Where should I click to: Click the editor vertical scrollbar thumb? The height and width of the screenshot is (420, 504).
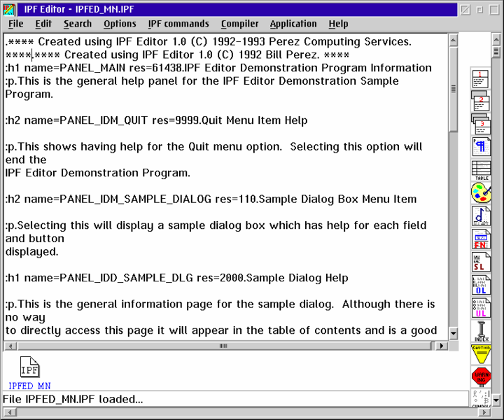click(x=453, y=90)
